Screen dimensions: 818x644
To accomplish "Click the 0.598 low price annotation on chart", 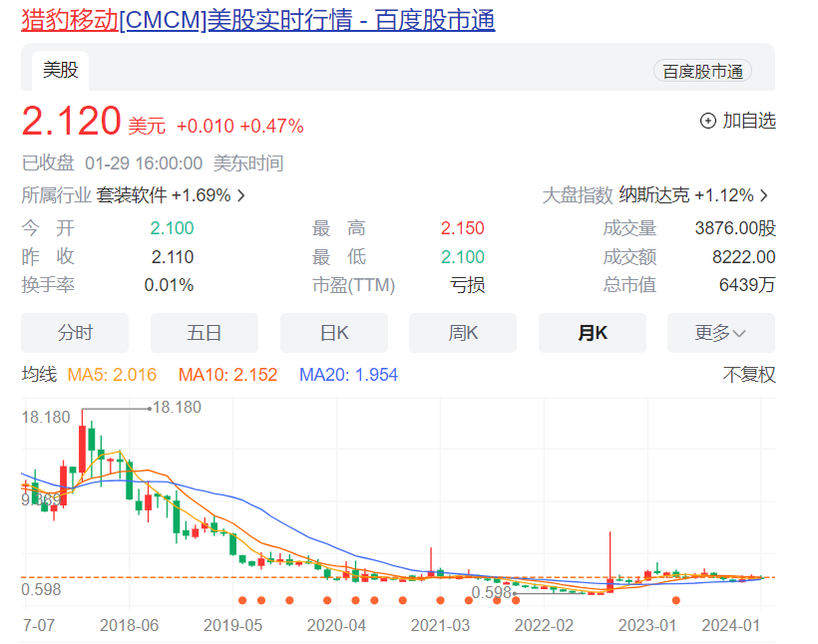I will (x=492, y=593).
